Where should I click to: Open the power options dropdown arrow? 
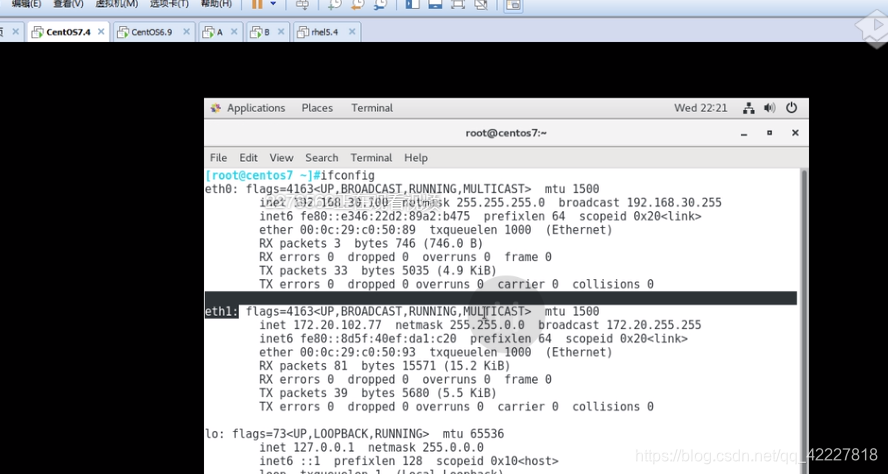273,4
